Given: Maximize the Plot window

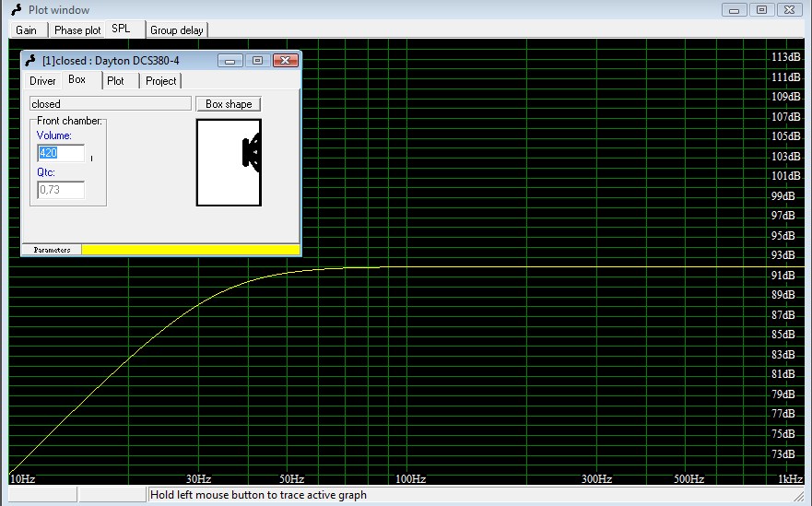Looking at the screenshot, I should (x=761, y=10).
